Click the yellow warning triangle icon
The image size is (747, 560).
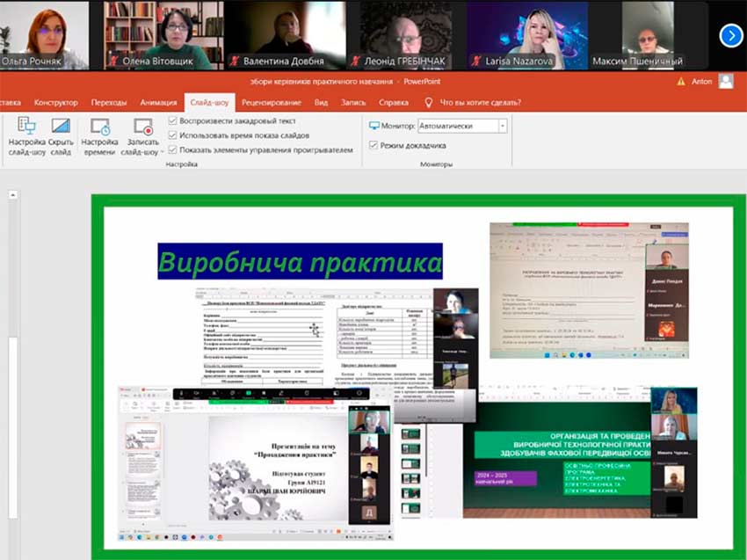tap(681, 81)
